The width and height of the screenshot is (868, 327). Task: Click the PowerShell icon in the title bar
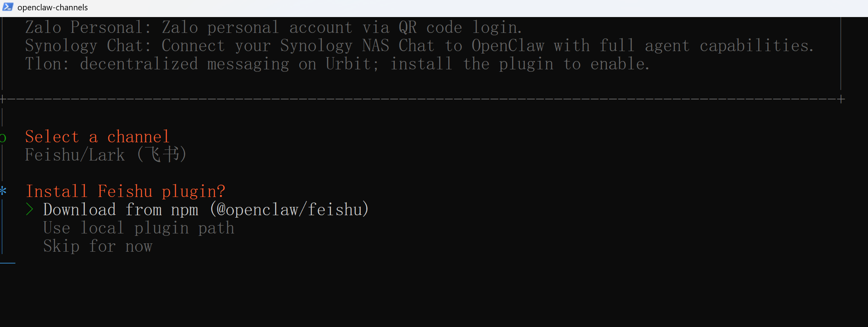(x=8, y=7)
